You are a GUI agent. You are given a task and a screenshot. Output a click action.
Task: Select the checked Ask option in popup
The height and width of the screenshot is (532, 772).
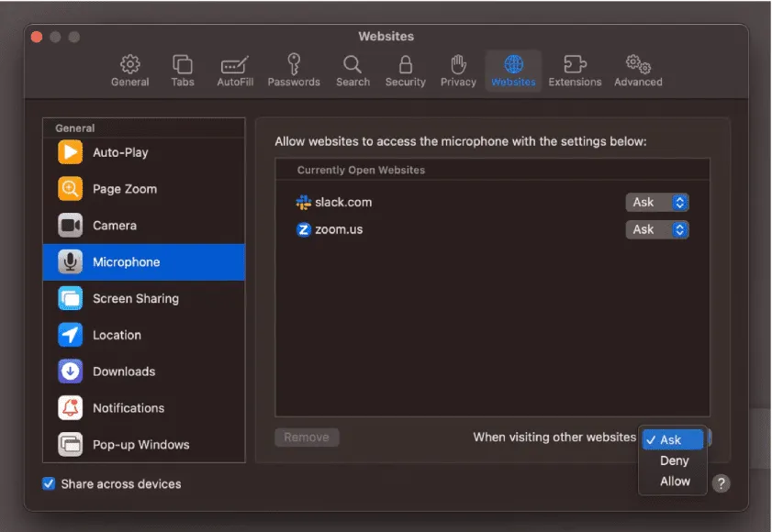coord(671,440)
